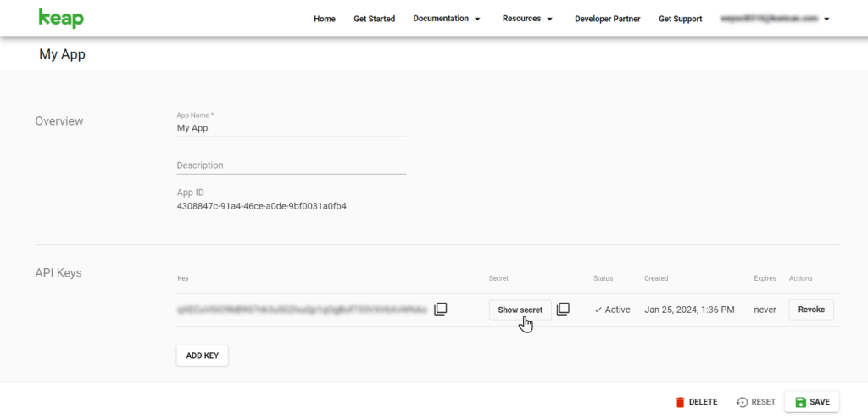Click the Active status checkmark icon

(598, 310)
